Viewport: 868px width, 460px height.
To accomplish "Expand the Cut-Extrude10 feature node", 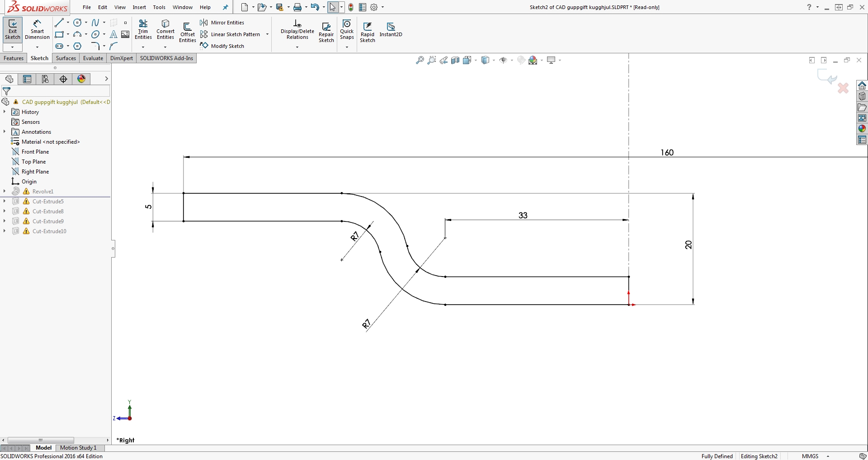I will pyautogui.click(x=5, y=231).
